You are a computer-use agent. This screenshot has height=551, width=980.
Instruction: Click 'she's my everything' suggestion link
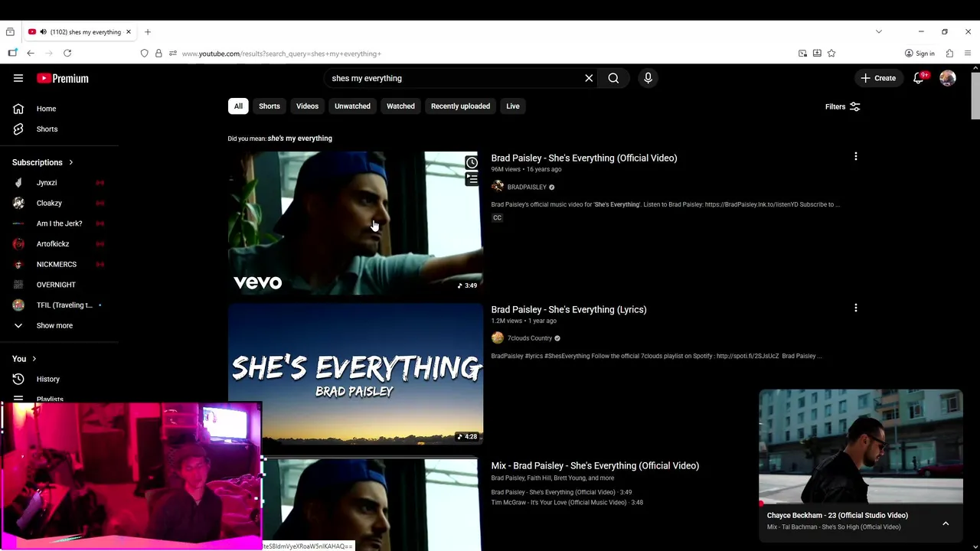click(x=299, y=139)
